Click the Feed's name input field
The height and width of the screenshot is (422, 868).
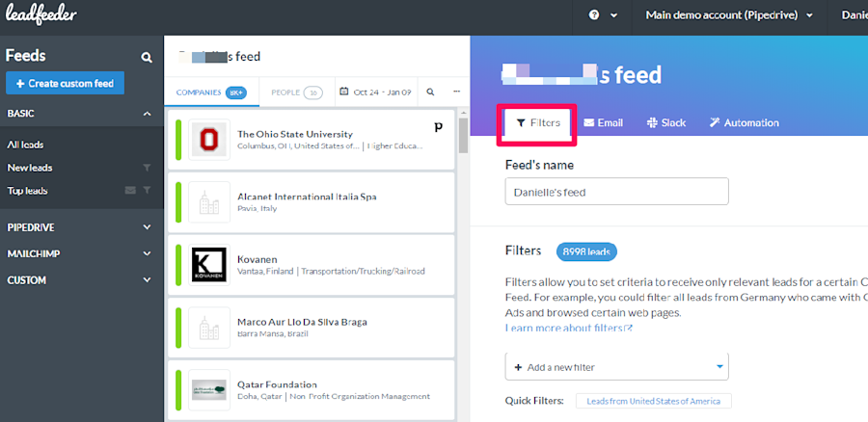pyautogui.click(x=616, y=192)
